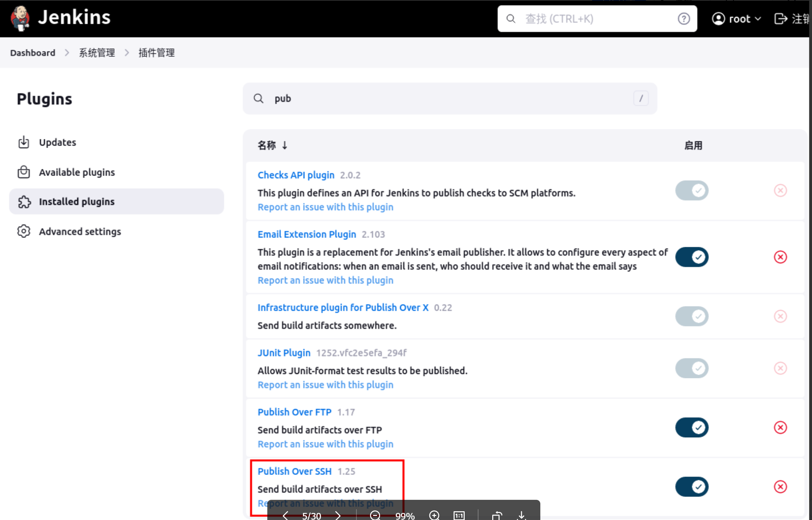Click the header search magnifier icon
The image size is (812, 520).
(511, 19)
